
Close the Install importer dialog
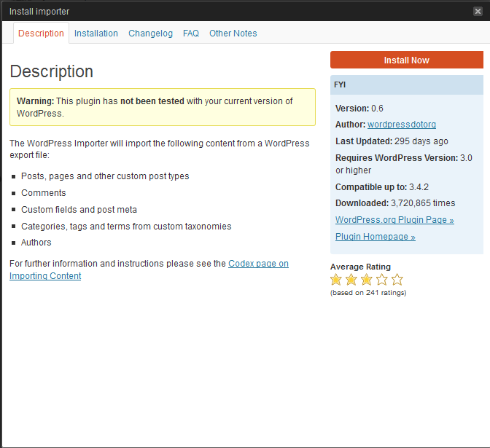(x=478, y=11)
